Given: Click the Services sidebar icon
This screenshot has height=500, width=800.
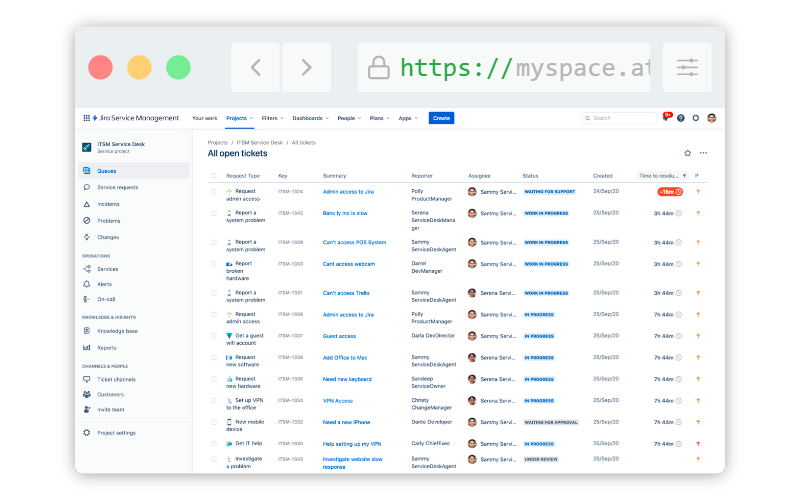Looking at the screenshot, I should (87, 269).
